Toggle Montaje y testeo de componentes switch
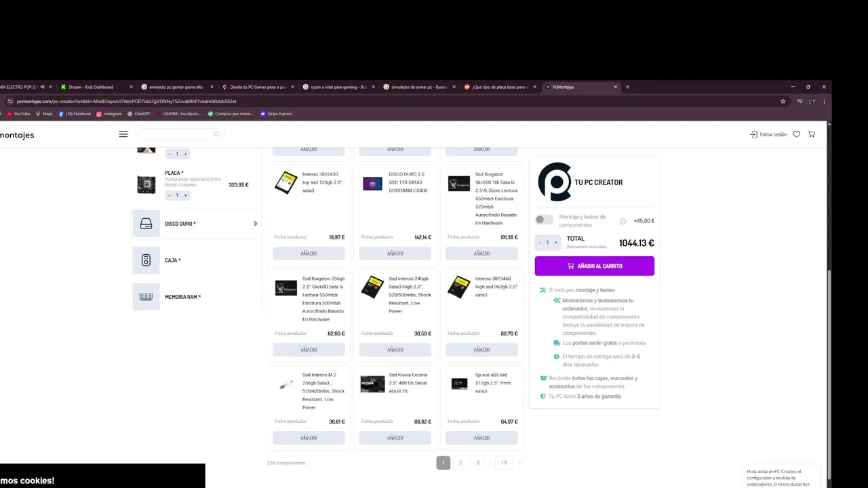868x488 pixels. point(544,220)
